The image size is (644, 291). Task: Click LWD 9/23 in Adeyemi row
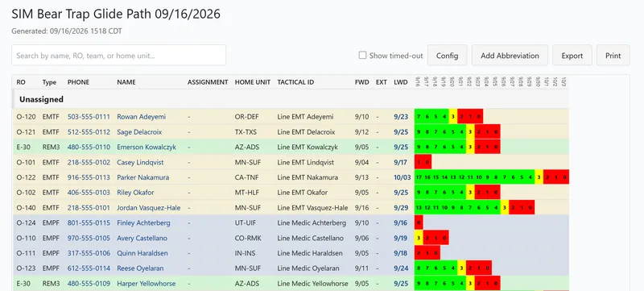pos(401,117)
